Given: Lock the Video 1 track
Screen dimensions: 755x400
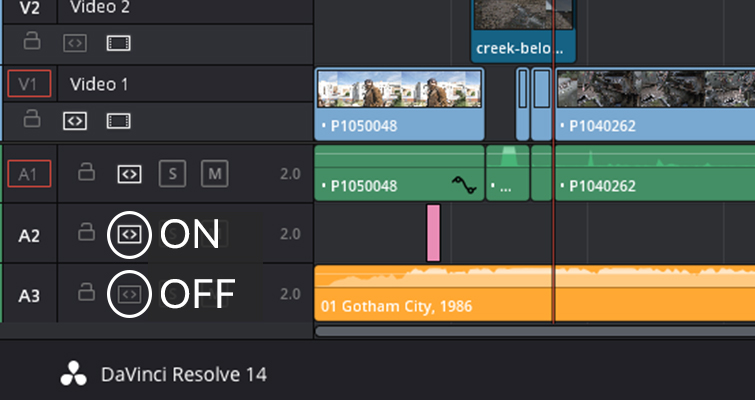Looking at the screenshot, I should pyautogui.click(x=33, y=119).
